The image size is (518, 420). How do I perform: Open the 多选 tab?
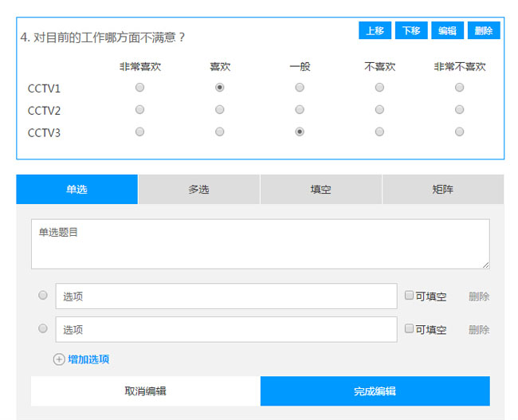point(199,190)
